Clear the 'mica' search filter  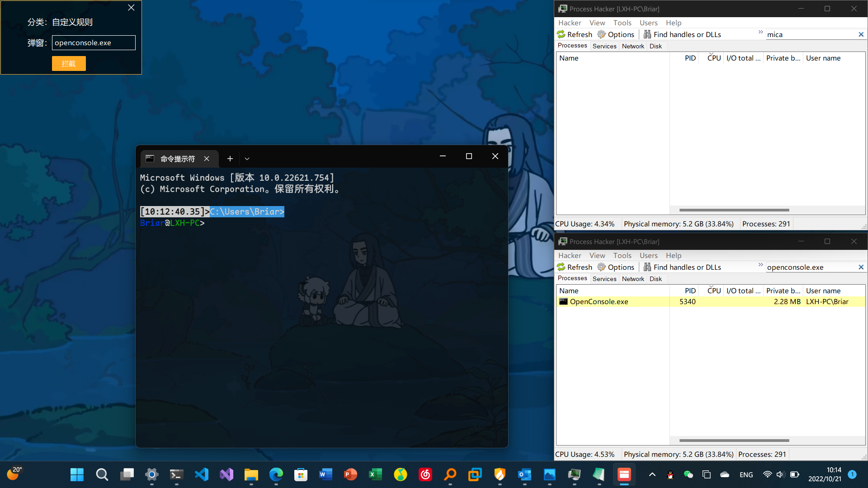[x=861, y=34]
